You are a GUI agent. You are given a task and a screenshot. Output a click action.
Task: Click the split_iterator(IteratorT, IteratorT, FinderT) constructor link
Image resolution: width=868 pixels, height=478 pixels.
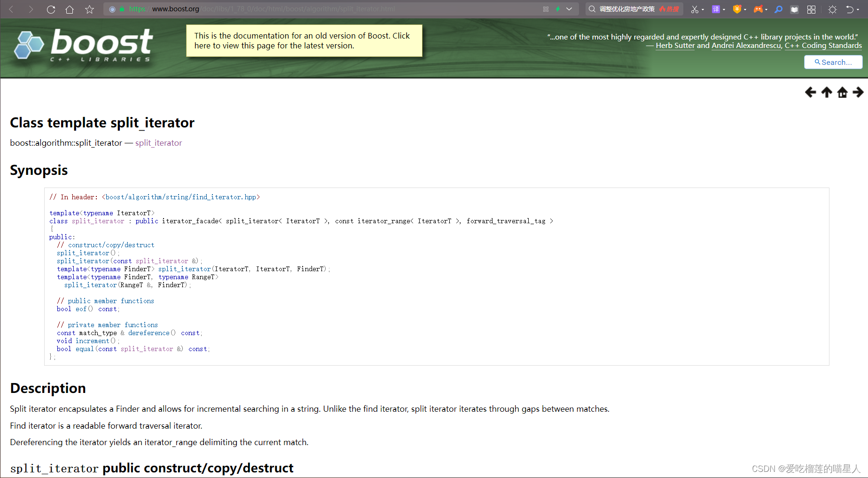click(x=184, y=269)
